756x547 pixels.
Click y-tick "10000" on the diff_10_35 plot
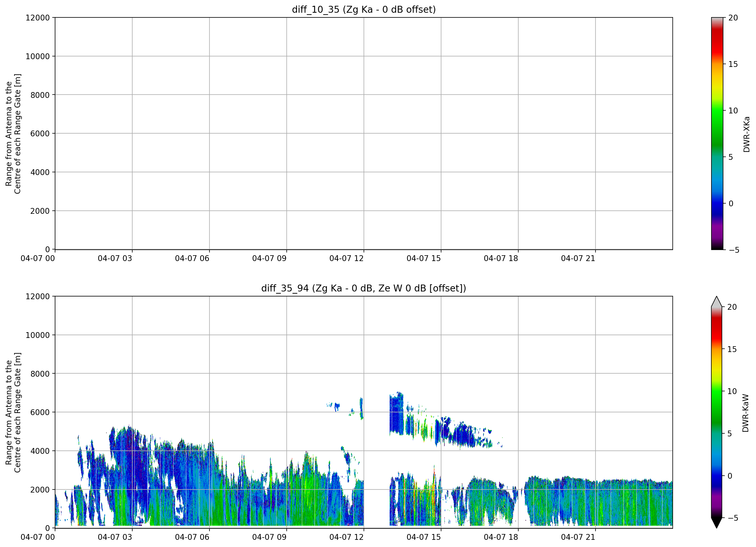pyautogui.click(x=38, y=56)
